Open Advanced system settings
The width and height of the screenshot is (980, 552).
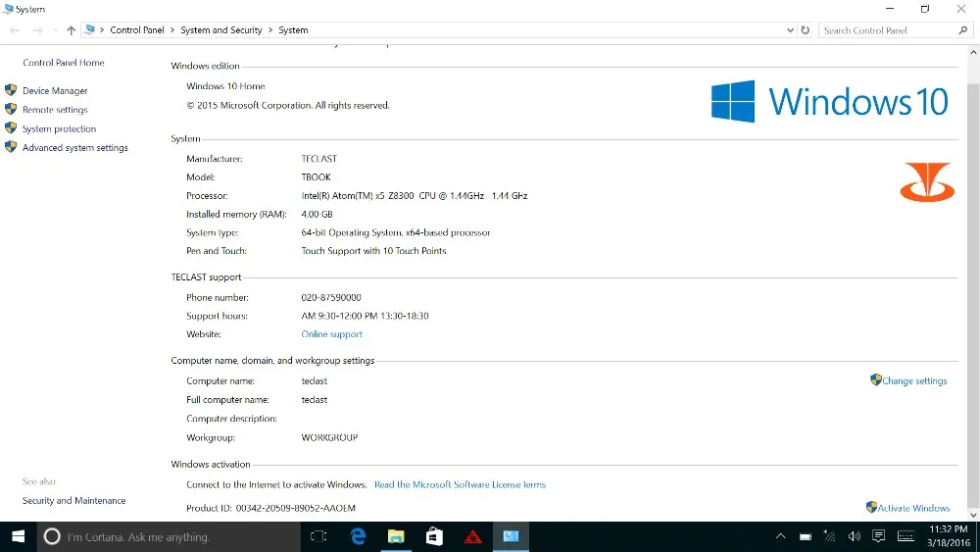click(x=75, y=147)
